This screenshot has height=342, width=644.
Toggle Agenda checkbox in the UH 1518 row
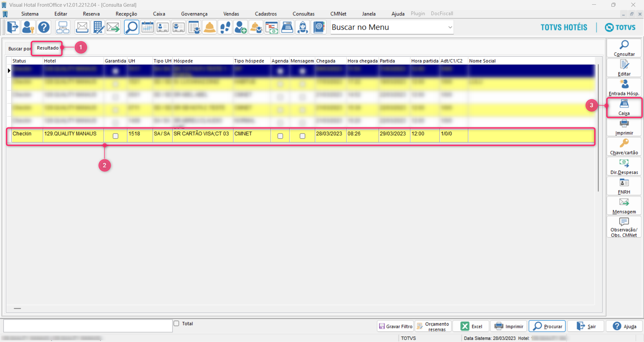[x=280, y=136]
